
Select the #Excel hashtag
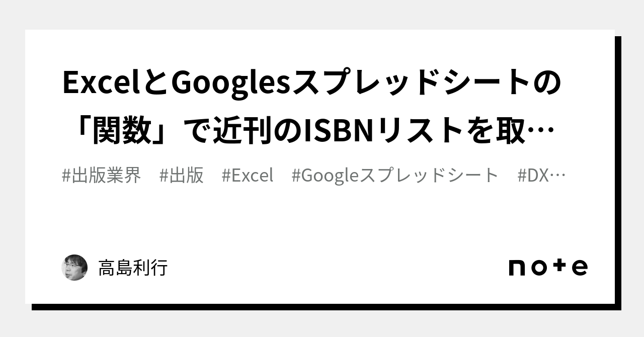247,176
